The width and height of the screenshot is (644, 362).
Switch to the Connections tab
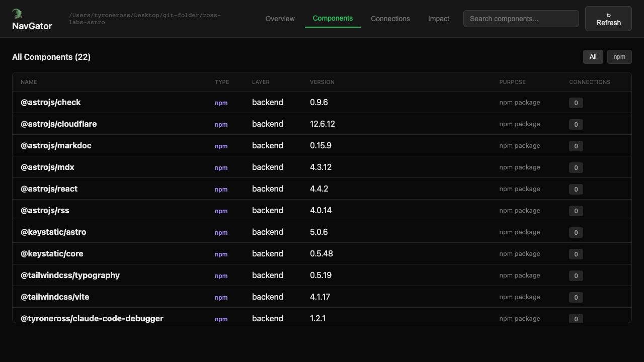pos(390,19)
